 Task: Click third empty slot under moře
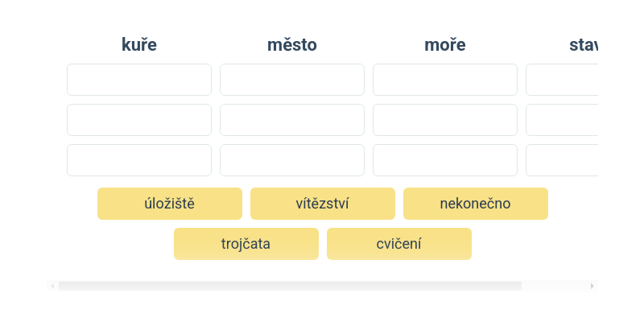point(444,160)
